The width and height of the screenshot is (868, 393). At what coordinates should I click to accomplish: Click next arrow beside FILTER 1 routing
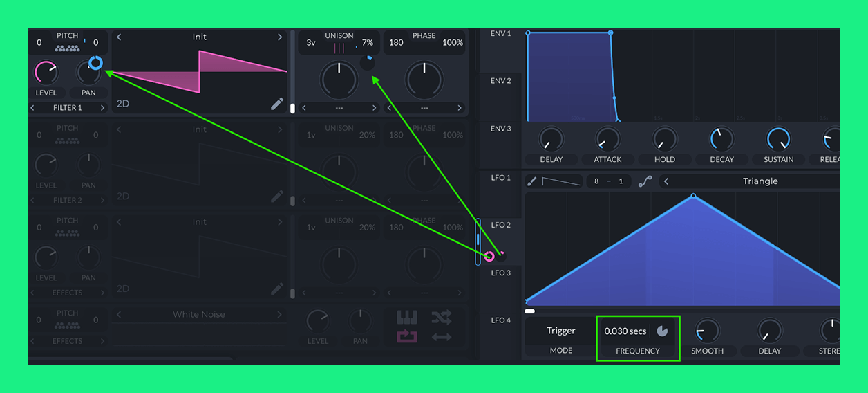pos(102,108)
